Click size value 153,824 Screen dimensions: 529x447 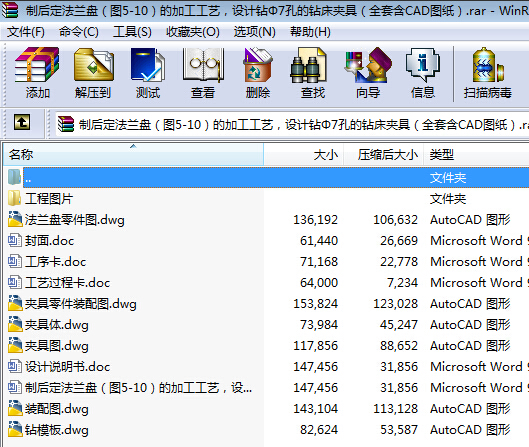[315, 304]
